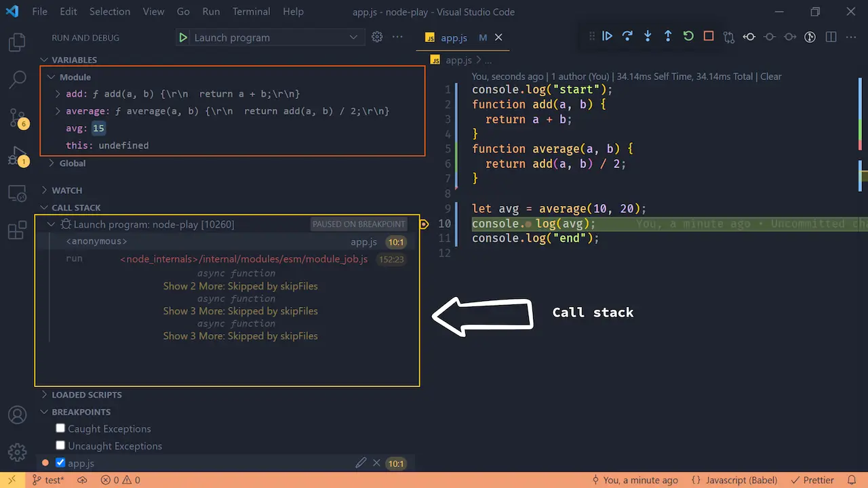Open the Edit menu
The image size is (868, 488).
click(x=68, y=12)
